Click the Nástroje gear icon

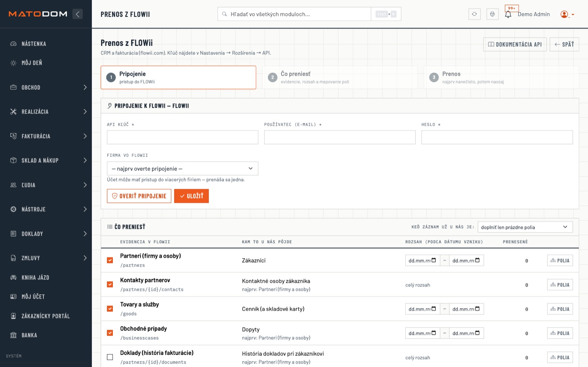pyautogui.click(x=13, y=209)
